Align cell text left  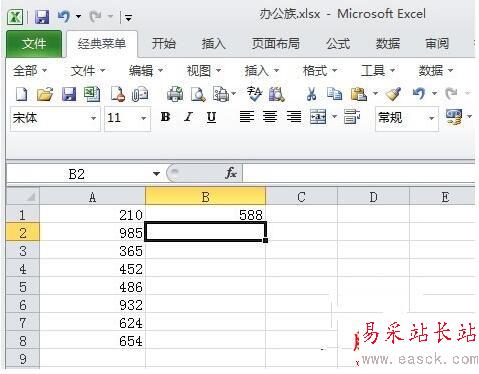247,117
